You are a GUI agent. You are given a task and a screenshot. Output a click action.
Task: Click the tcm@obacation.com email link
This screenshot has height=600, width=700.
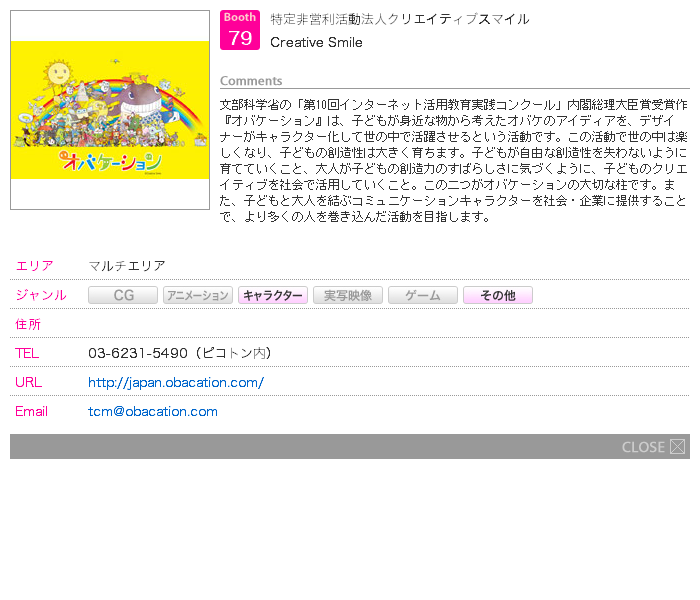[x=153, y=411]
